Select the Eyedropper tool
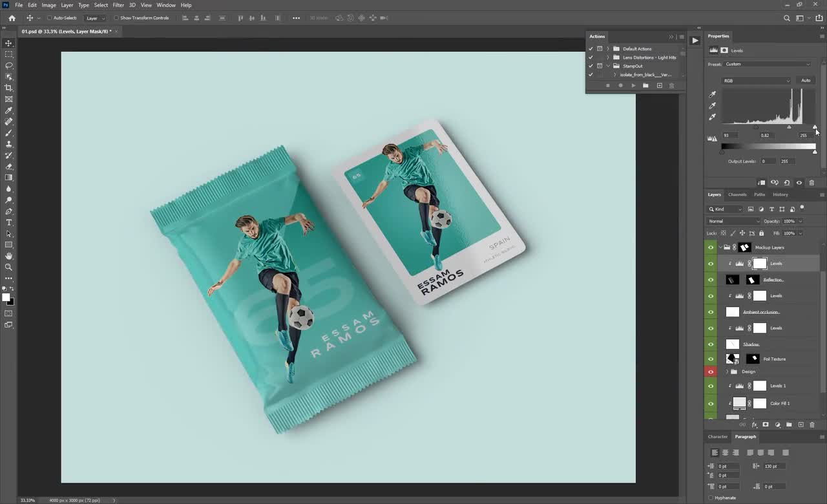Viewport: 827px width, 504px height. (8, 109)
